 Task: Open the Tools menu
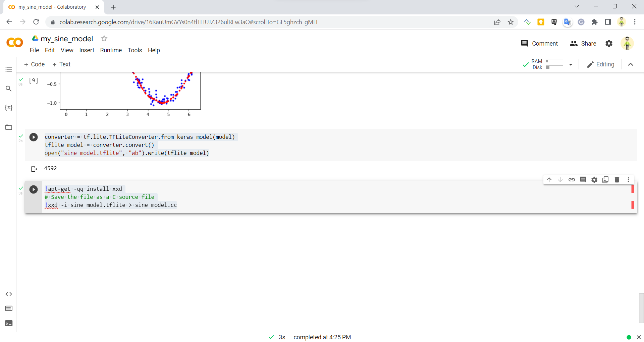pyautogui.click(x=135, y=50)
